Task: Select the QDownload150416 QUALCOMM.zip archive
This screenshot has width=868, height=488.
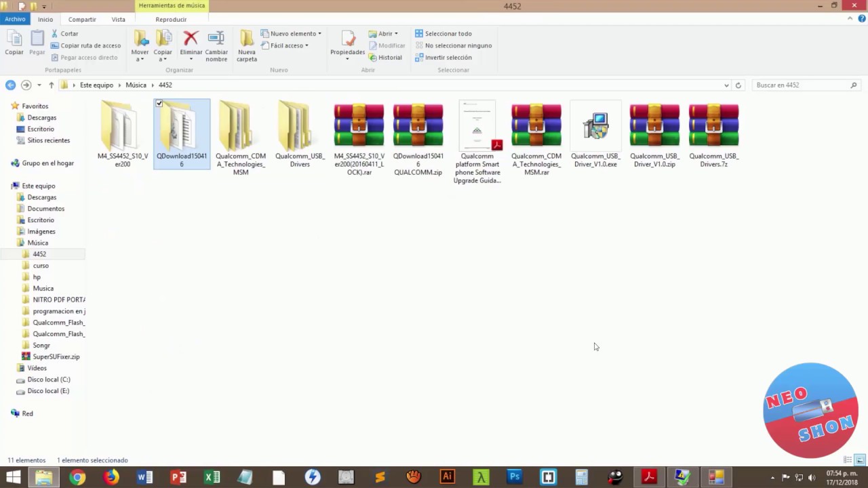Action: [x=418, y=138]
